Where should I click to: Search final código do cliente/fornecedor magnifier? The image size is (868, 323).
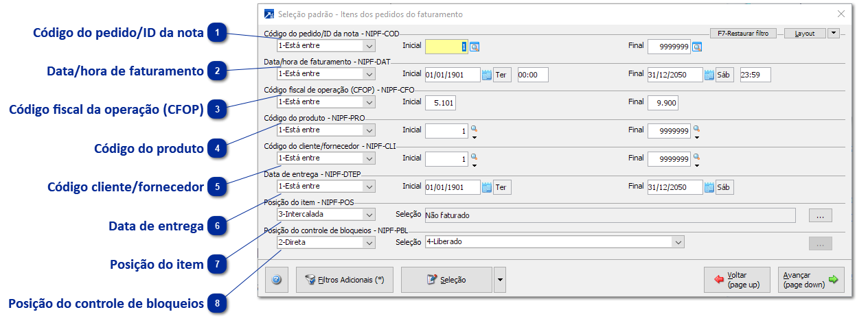click(x=696, y=156)
